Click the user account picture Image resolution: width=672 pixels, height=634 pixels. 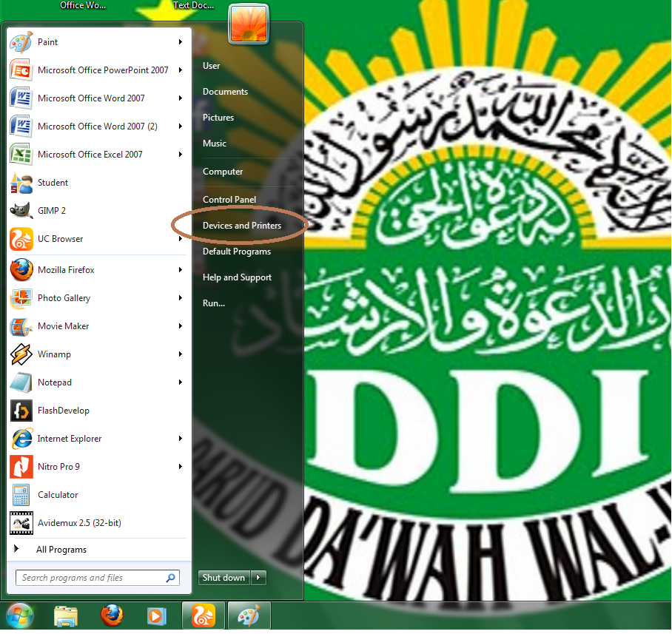pyautogui.click(x=249, y=24)
